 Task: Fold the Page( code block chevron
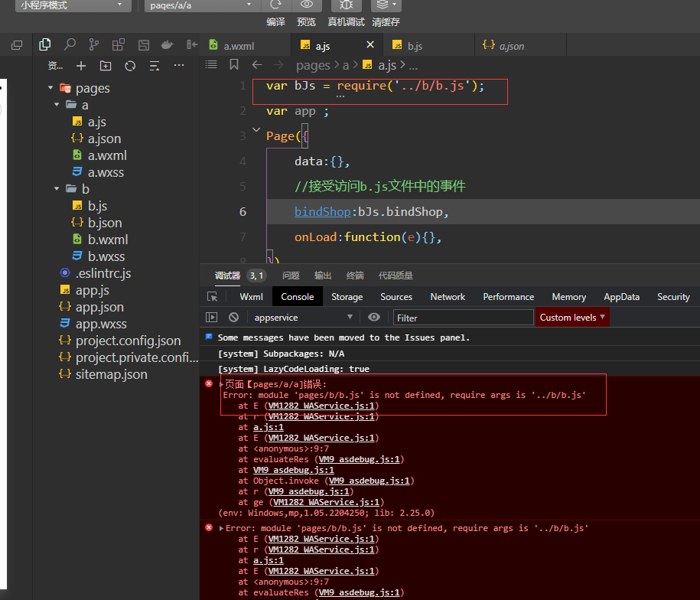(256, 130)
